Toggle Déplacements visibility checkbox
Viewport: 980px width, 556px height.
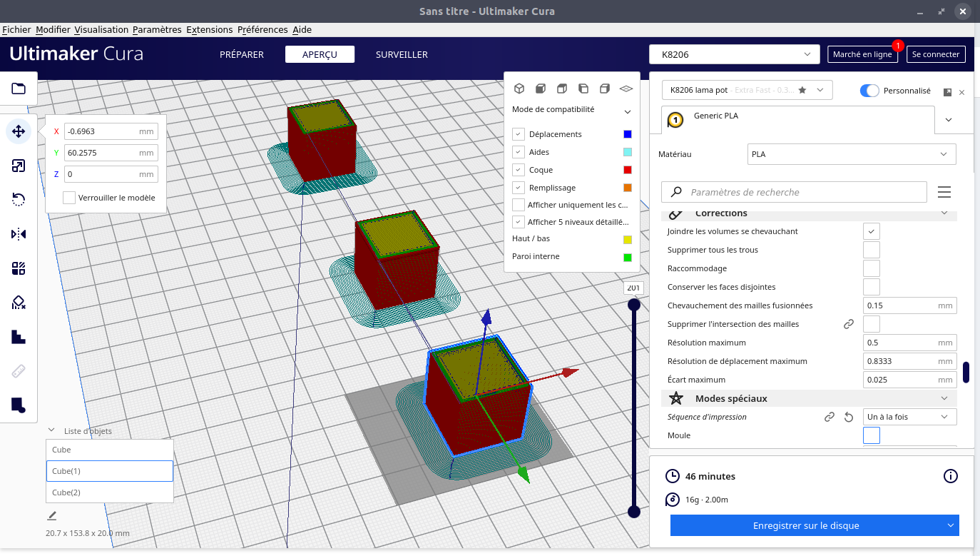pos(519,134)
